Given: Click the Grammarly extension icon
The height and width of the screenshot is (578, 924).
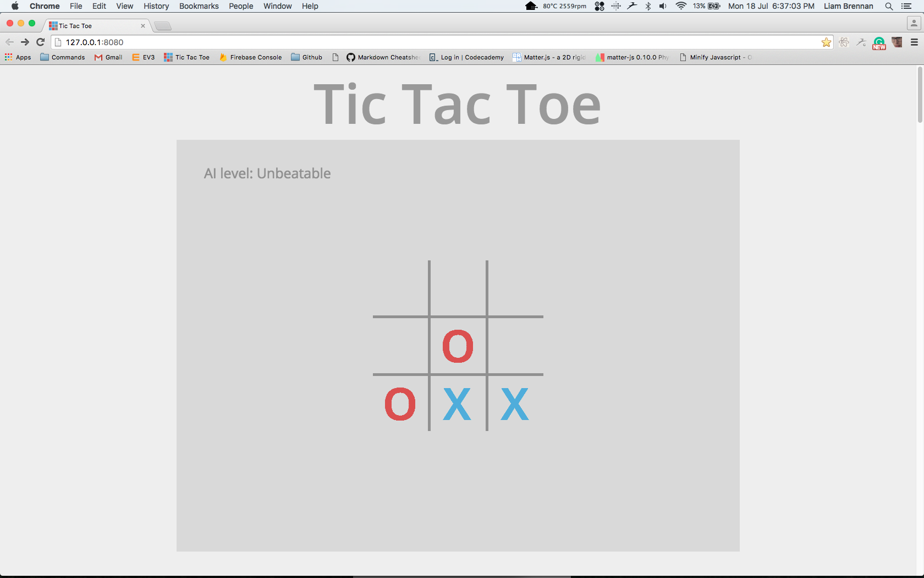Looking at the screenshot, I should [879, 43].
